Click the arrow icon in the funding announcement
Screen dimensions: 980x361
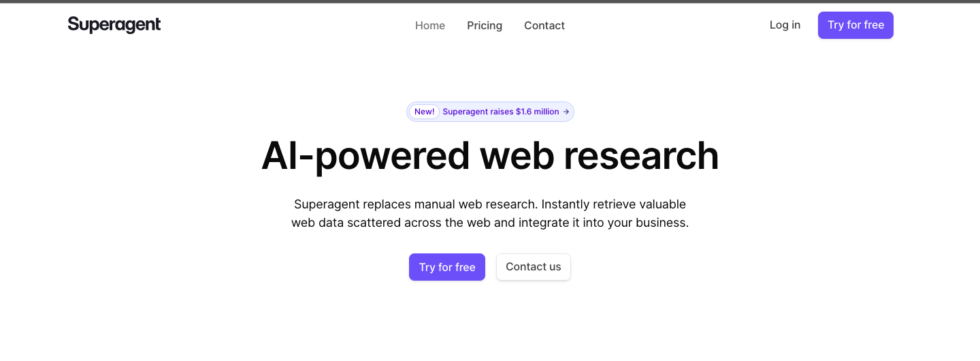point(566,112)
